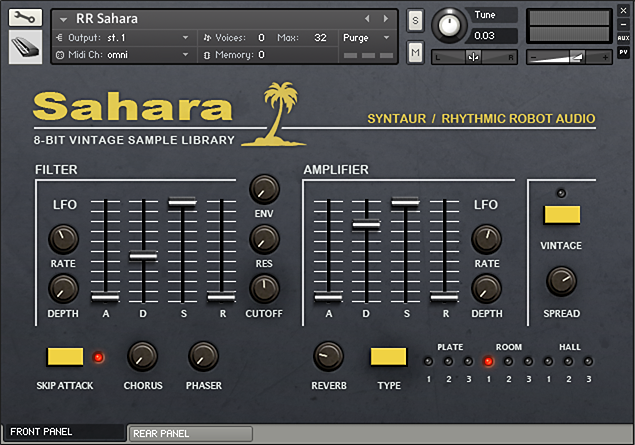635x445 pixels.
Task: Click the Filter Attack slider handle
Action: (105, 297)
